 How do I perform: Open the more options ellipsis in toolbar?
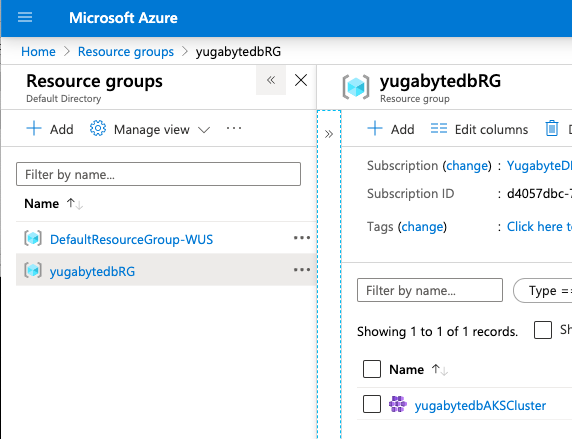coord(233,128)
